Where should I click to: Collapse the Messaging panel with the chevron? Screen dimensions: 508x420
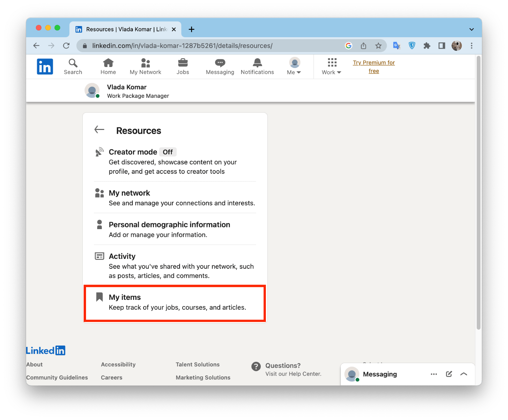(x=464, y=374)
